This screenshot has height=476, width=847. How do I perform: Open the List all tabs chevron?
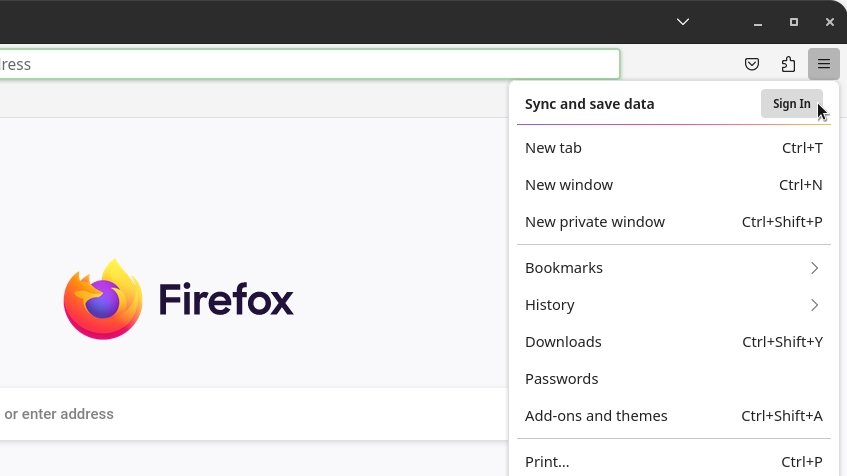(683, 22)
